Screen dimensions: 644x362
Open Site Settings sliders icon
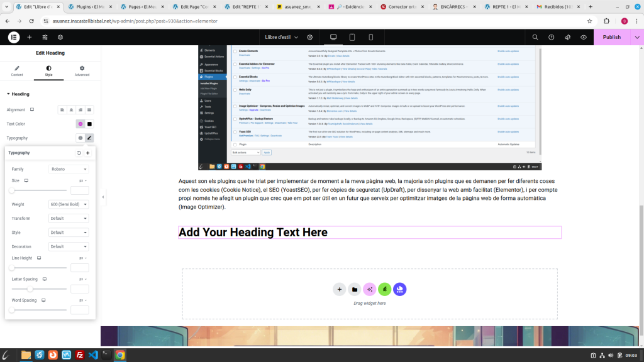pos(45,37)
